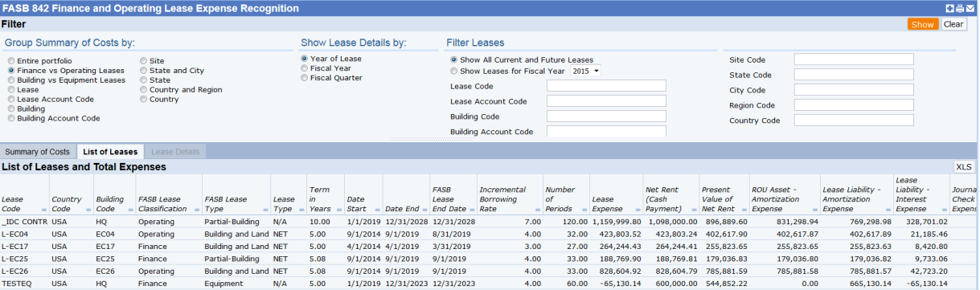Click present value 896,889.60 cell
The height and width of the screenshot is (290, 980).
[x=724, y=221]
